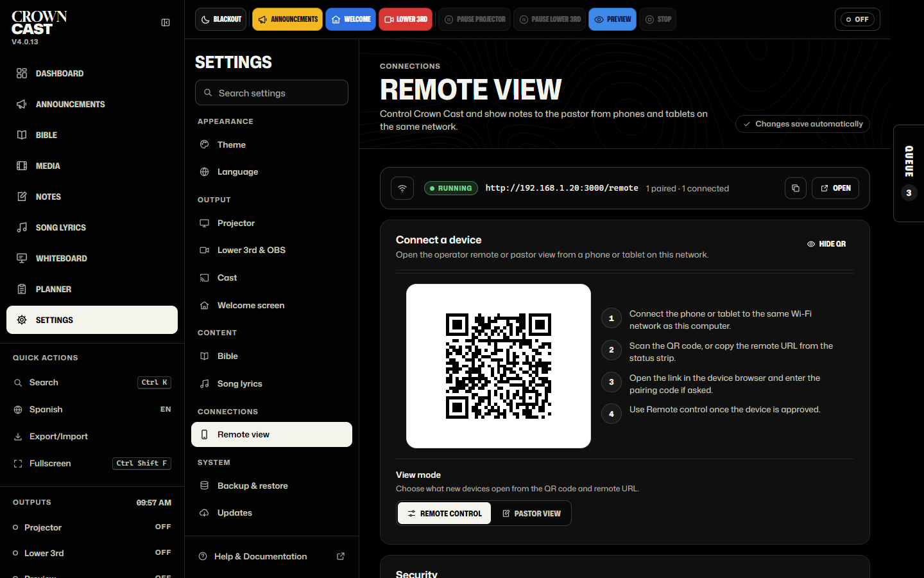Click the Blackout toolbar button
The width and height of the screenshot is (924, 578).
click(221, 19)
